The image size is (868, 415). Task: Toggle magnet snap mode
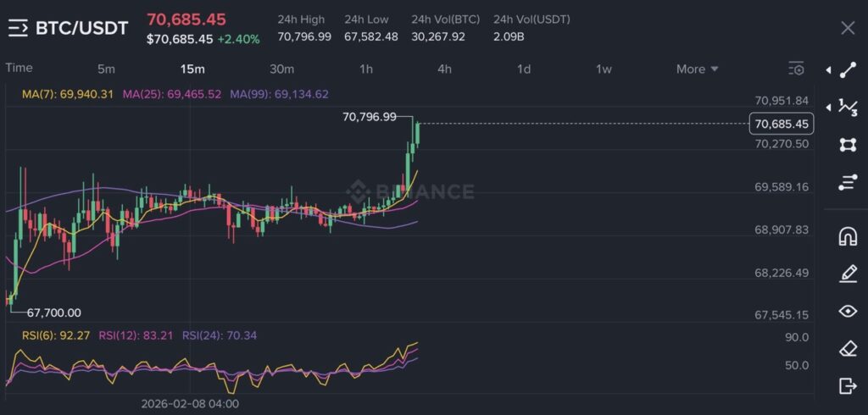click(848, 235)
